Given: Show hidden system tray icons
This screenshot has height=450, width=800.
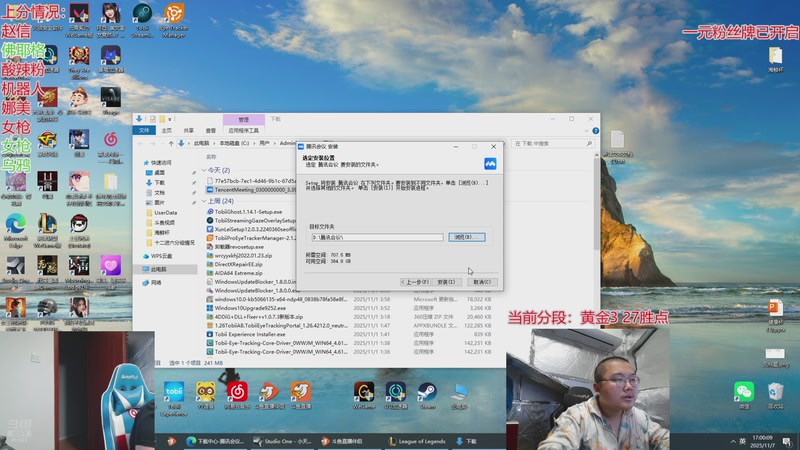Looking at the screenshot, I should 733,442.
